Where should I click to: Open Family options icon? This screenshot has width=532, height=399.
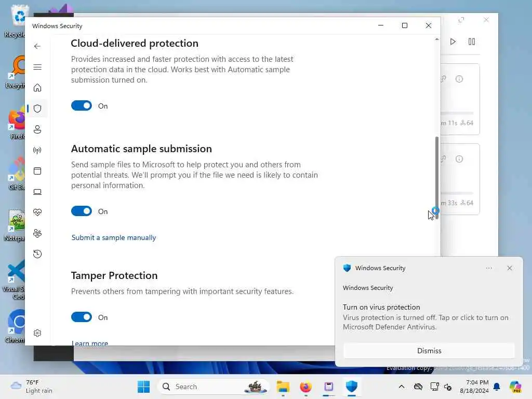tap(37, 233)
